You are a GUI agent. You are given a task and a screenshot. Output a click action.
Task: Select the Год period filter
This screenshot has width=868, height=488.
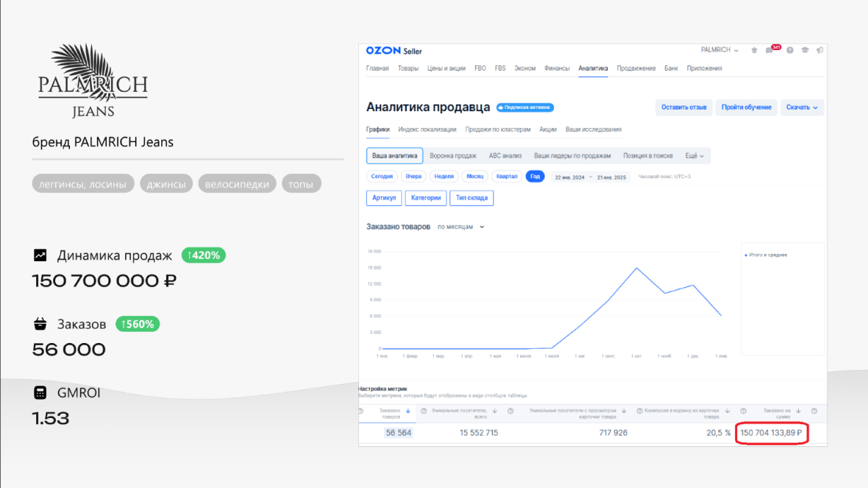535,177
